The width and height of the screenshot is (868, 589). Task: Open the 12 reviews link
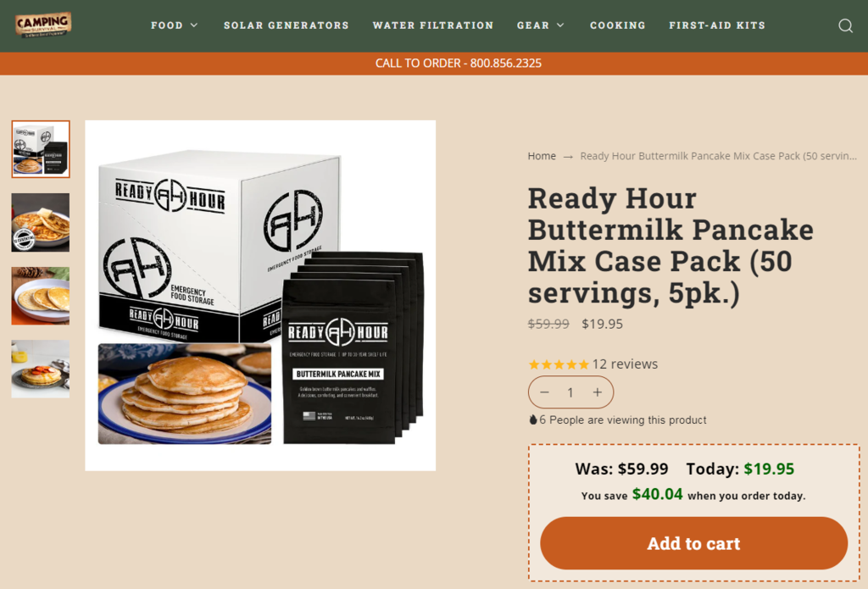click(625, 364)
